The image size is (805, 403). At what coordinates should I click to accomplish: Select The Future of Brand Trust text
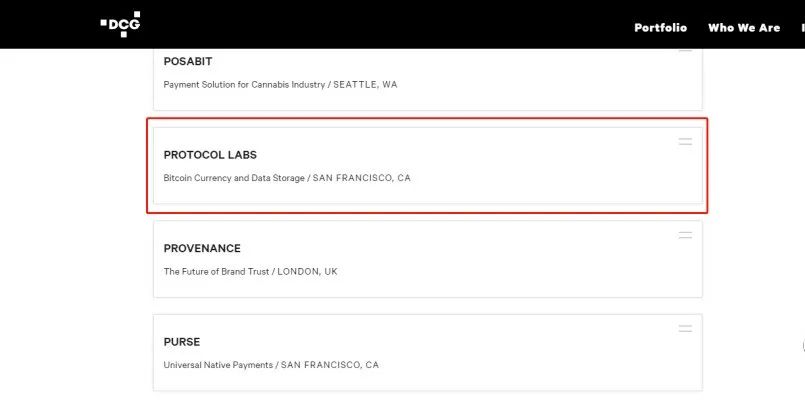point(216,271)
